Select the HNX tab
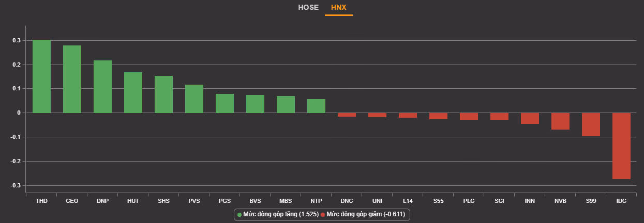 click(338, 8)
